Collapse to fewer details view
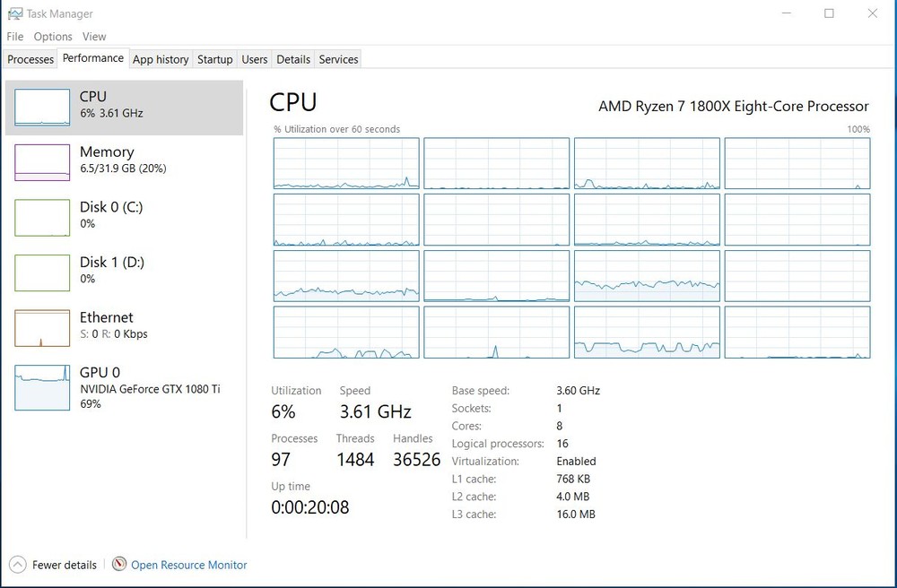 tap(54, 565)
